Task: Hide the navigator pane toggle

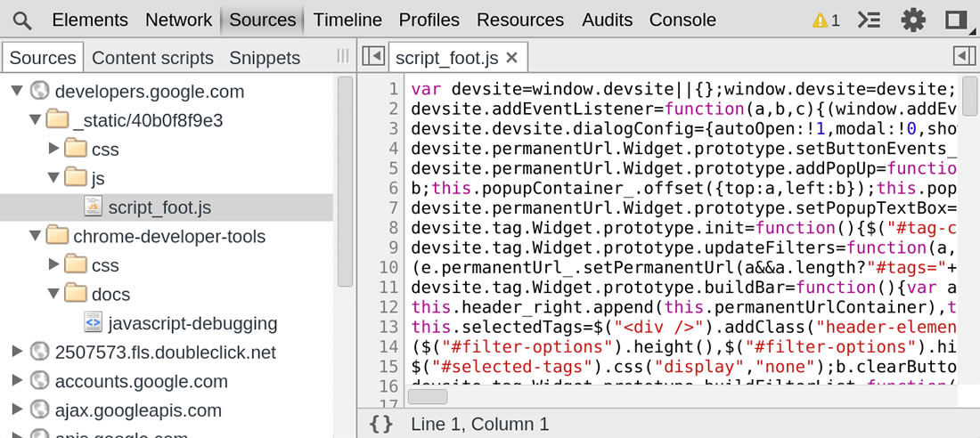Action: (x=373, y=57)
